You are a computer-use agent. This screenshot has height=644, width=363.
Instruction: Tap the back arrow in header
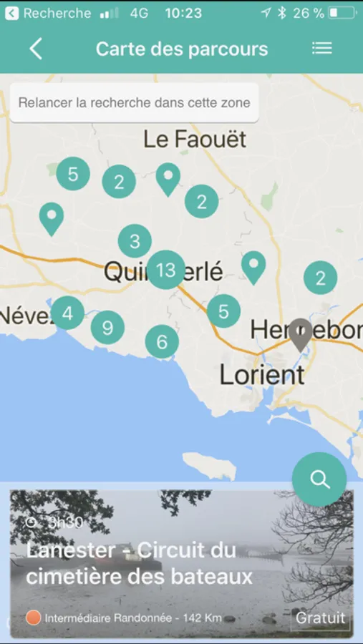tap(36, 49)
